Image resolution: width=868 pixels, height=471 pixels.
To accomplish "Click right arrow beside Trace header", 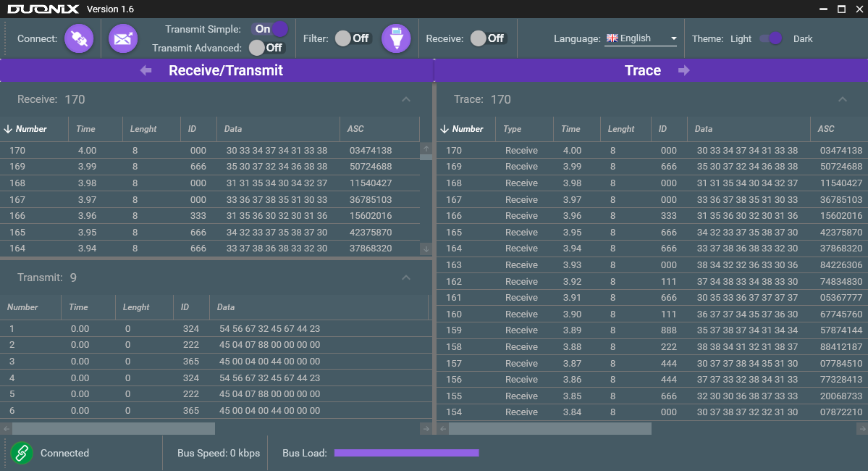I will tap(683, 70).
